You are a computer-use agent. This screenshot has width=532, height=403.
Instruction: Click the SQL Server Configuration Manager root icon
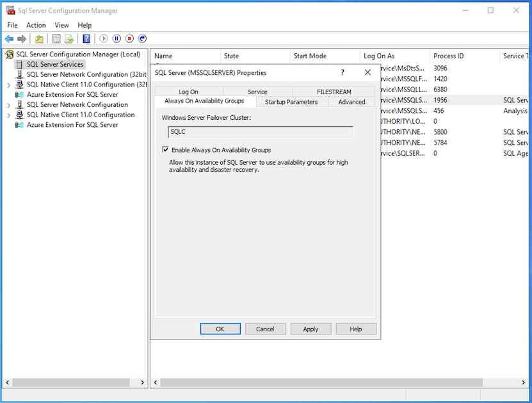tap(10, 54)
